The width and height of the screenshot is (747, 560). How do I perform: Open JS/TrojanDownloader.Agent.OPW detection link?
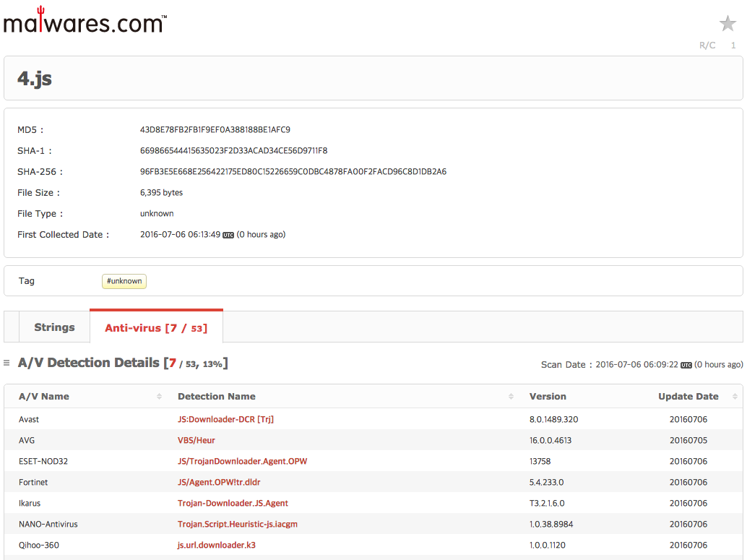pos(243,461)
